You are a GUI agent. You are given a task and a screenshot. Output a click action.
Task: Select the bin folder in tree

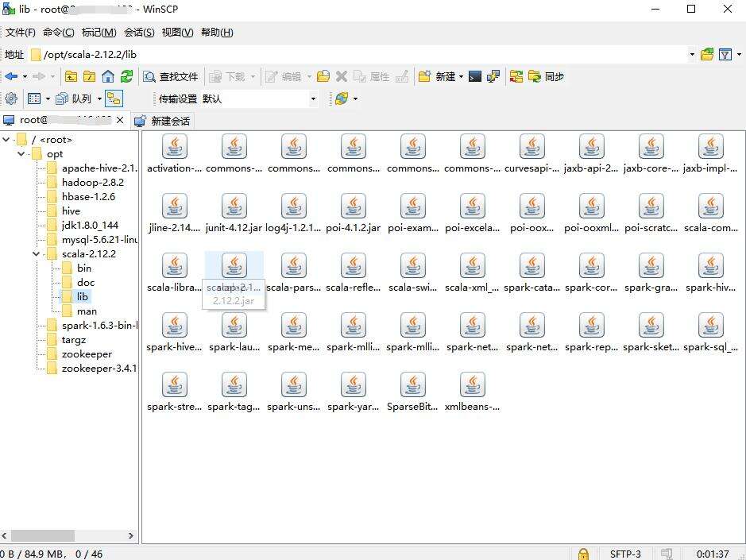(x=83, y=268)
